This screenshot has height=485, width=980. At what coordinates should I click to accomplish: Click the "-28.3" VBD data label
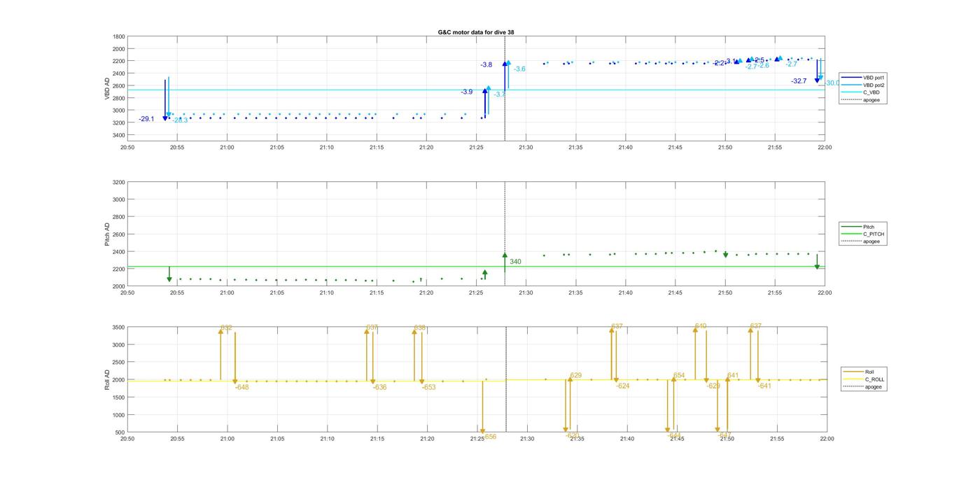tap(180, 120)
